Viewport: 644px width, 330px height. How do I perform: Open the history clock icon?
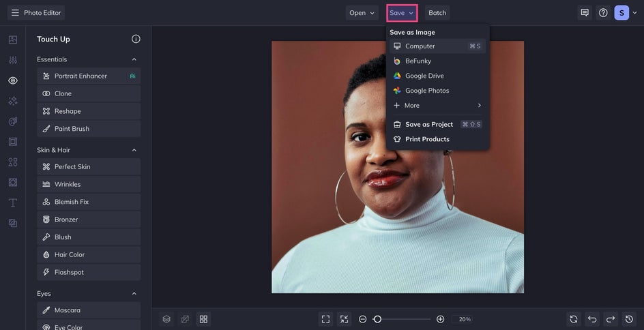pos(629,319)
